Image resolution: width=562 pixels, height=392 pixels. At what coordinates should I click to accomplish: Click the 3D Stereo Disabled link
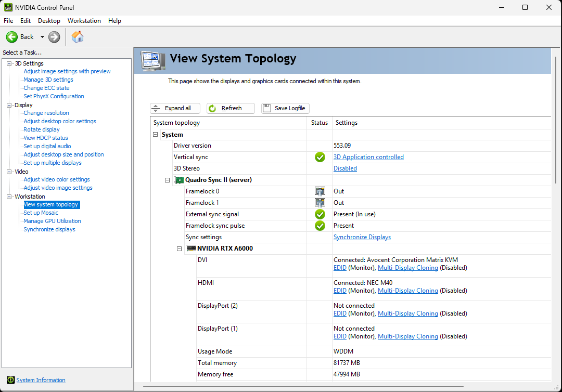(345, 168)
